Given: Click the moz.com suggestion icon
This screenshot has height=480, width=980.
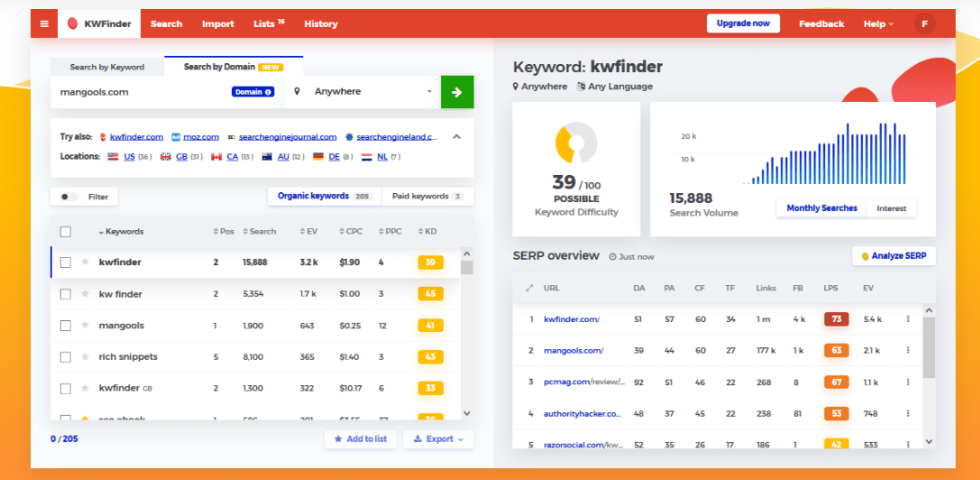Looking at the screenshot, I should click(176, 136).
